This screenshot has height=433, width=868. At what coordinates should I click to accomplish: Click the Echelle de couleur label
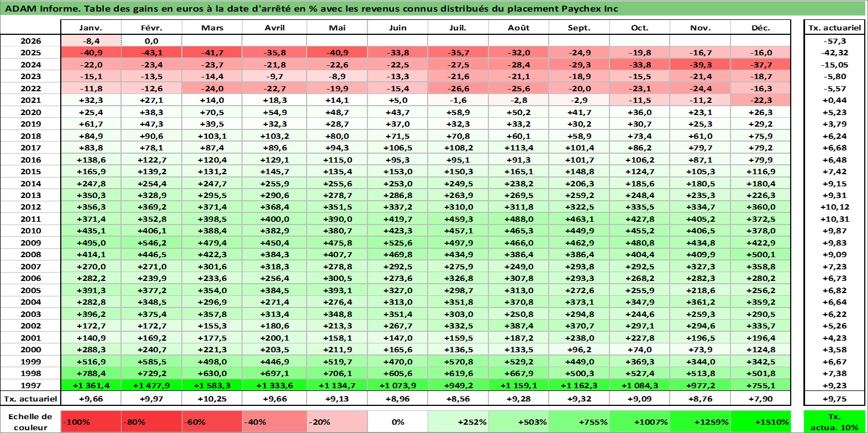(x=30, y=422)
